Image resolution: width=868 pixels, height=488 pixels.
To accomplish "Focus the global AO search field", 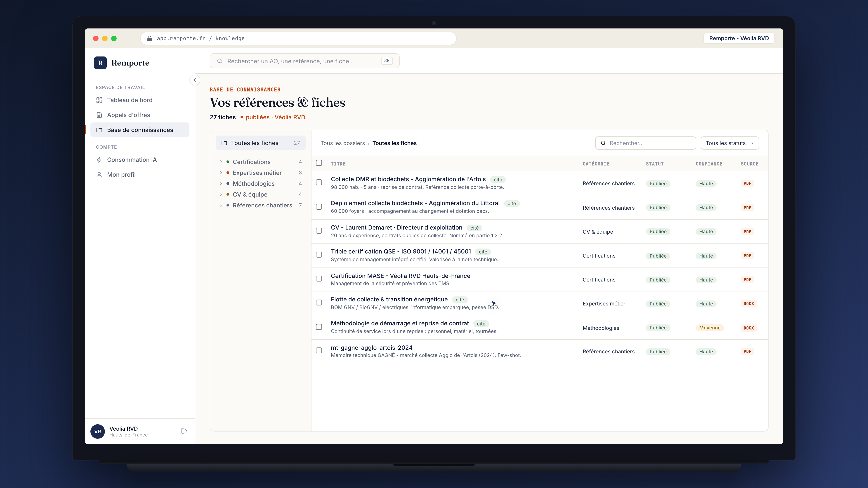I will click(x=304, y=61).
